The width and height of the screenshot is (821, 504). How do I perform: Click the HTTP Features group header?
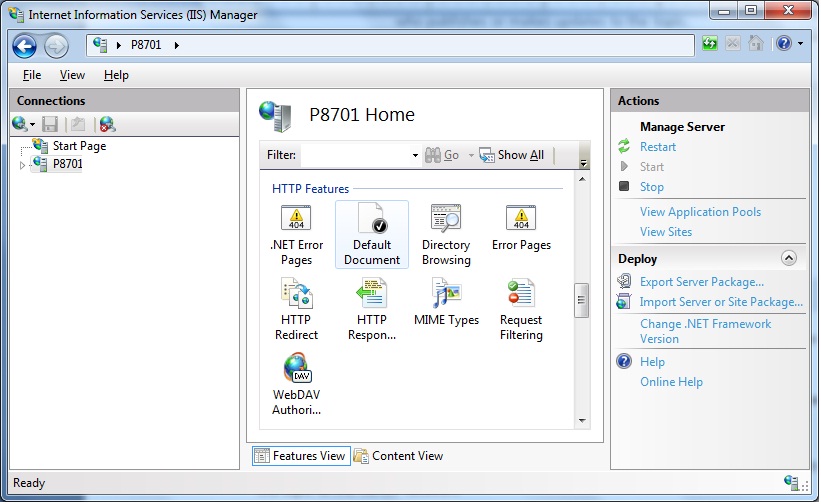310,189
